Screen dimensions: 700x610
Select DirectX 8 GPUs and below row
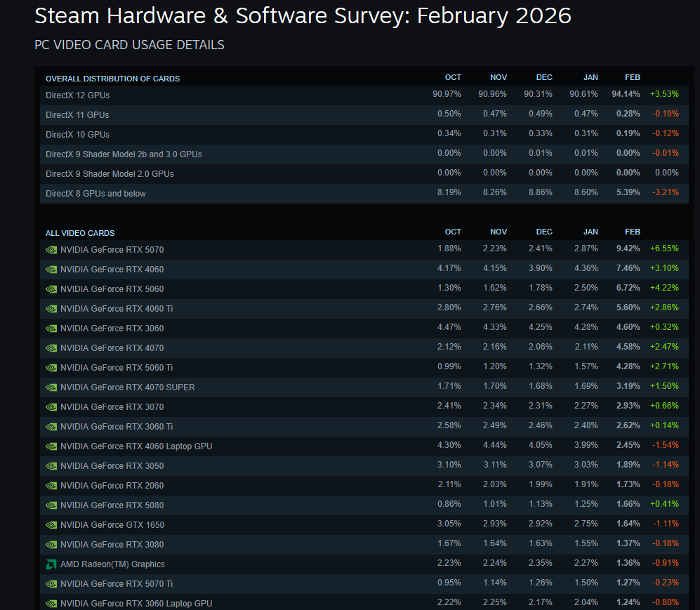pos(364,193)
